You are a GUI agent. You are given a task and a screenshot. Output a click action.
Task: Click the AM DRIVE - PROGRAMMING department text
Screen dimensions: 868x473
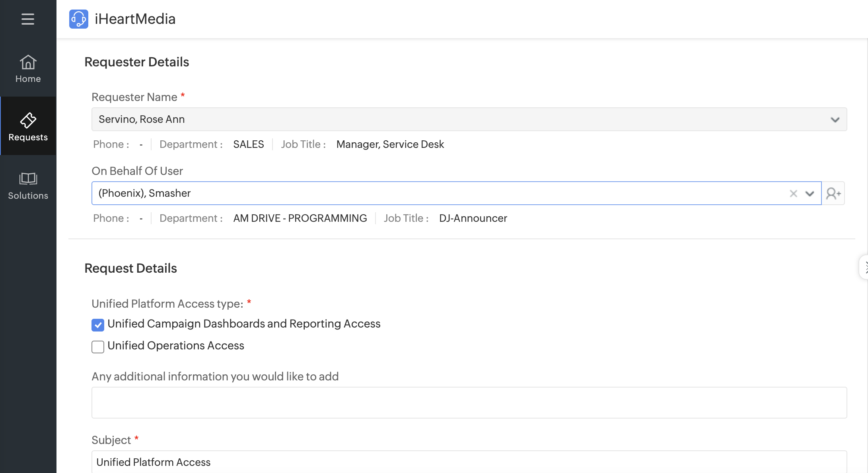(300, 218)
